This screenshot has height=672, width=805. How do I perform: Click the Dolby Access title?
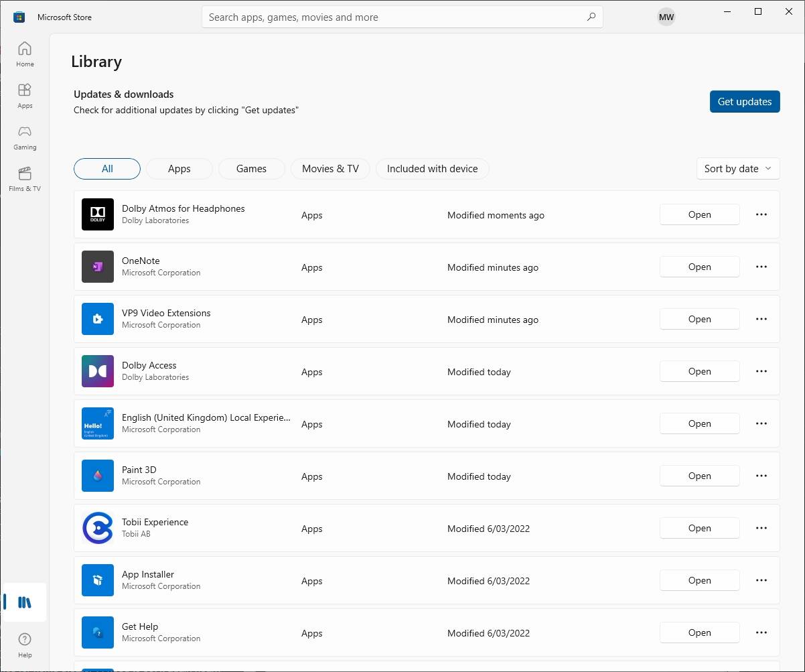coord(149,365)
